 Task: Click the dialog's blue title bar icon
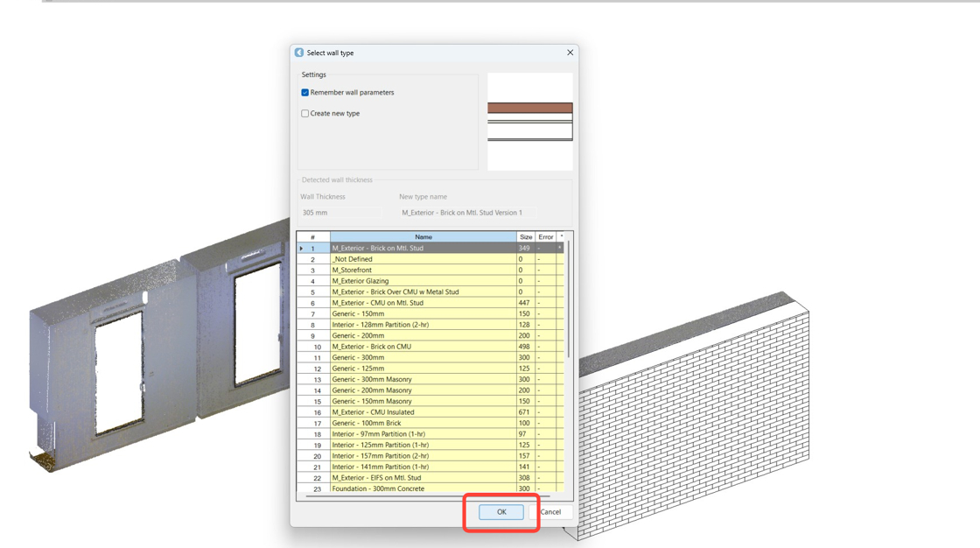tap(299, 53)
